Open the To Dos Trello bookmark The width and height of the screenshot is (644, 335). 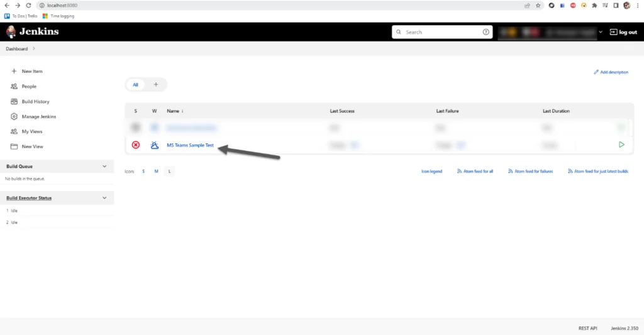[21, 16]
